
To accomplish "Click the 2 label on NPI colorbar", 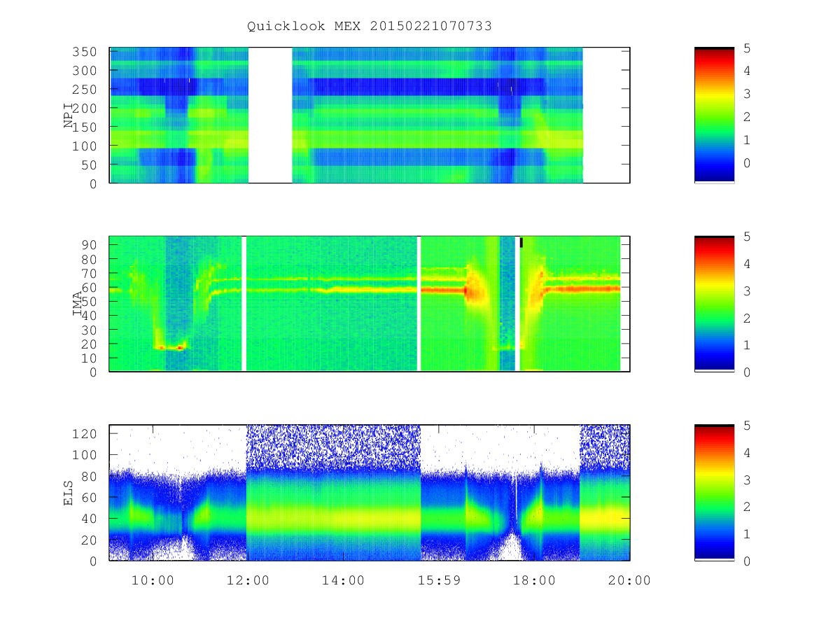I will tap(747, 117).
